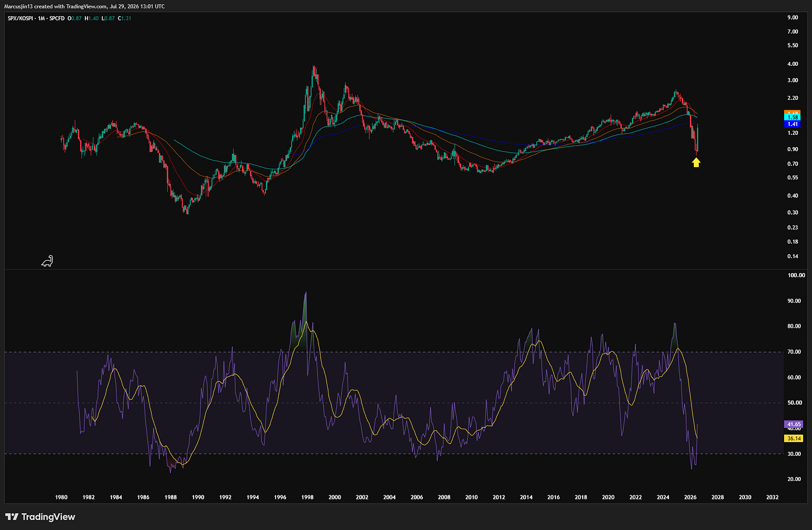Screen dimensions: 812x530
Task: Click the 2004 label on time axis
Action: [x=389, y=498]
